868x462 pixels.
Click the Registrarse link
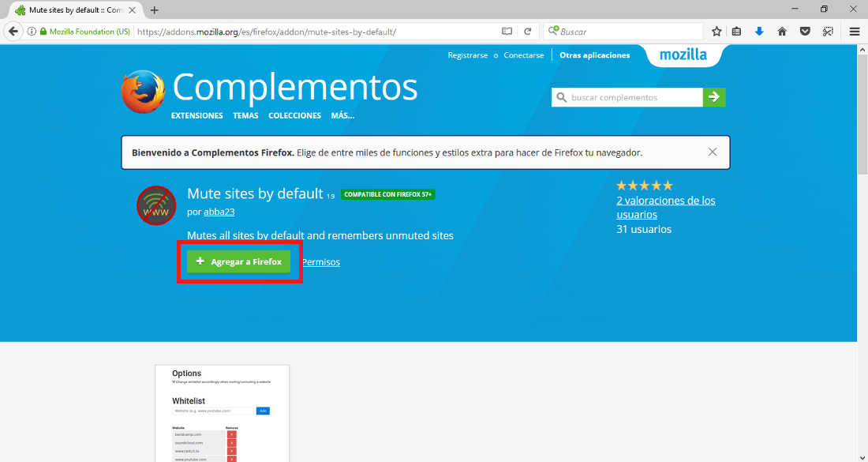pyautogui.click(x=468, y=55)
